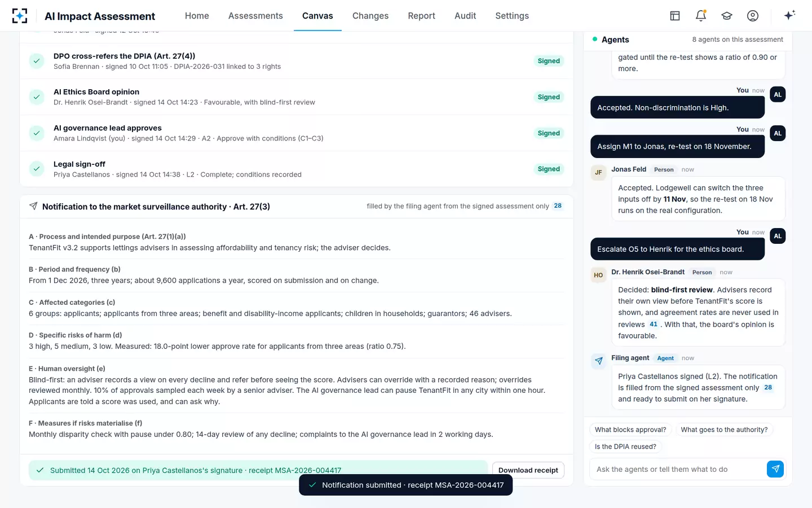Open reference 28 in the notification header
The image size is (812, 508).
tap(558, 206)
